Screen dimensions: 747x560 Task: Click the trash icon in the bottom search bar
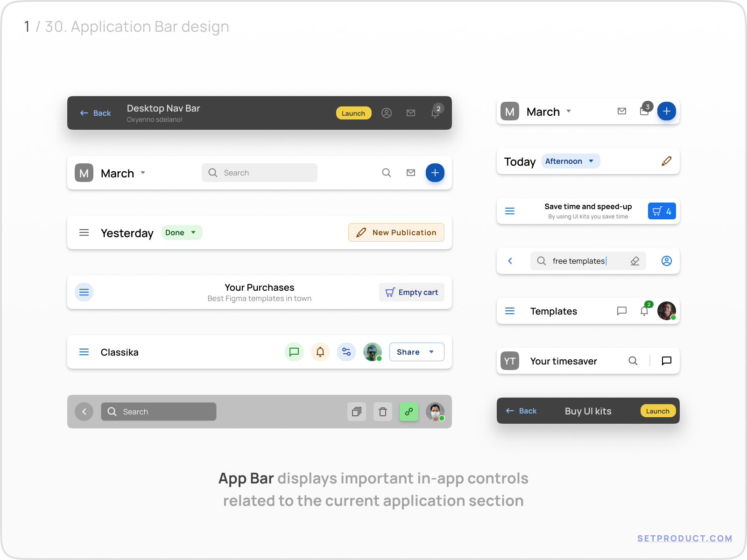[382, 412]
